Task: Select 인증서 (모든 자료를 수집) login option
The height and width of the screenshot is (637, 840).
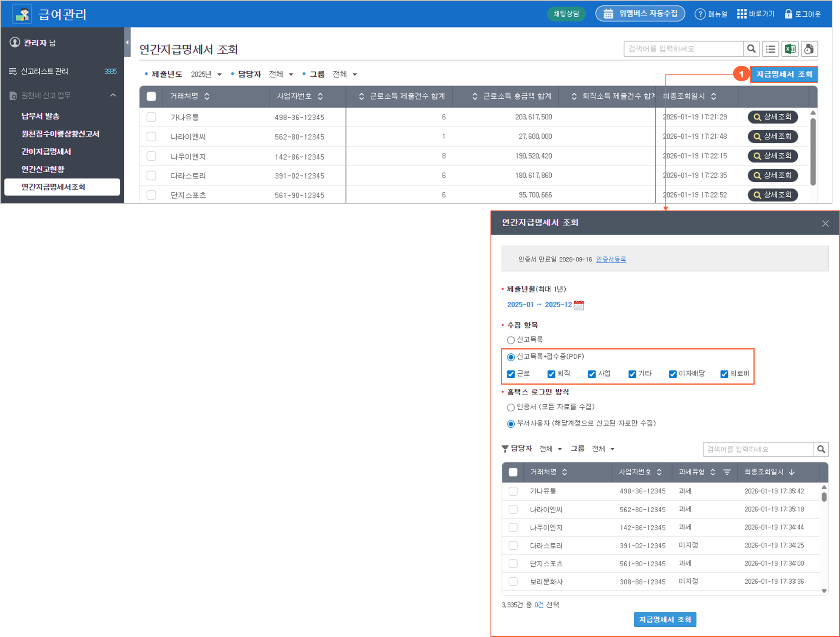Action: click(x=511, y=407)
